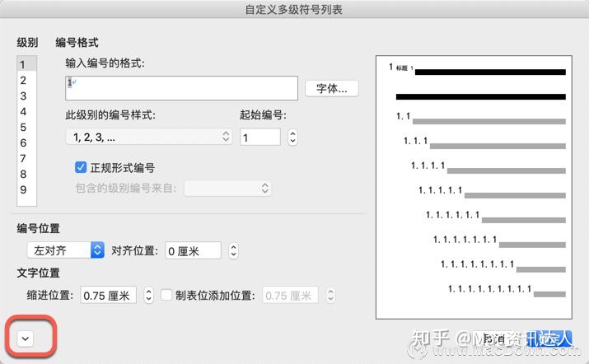This screenshot has height=364, width=589.
Task: Confirm with the blue 确定 button
Action: [x=549, y=338]
